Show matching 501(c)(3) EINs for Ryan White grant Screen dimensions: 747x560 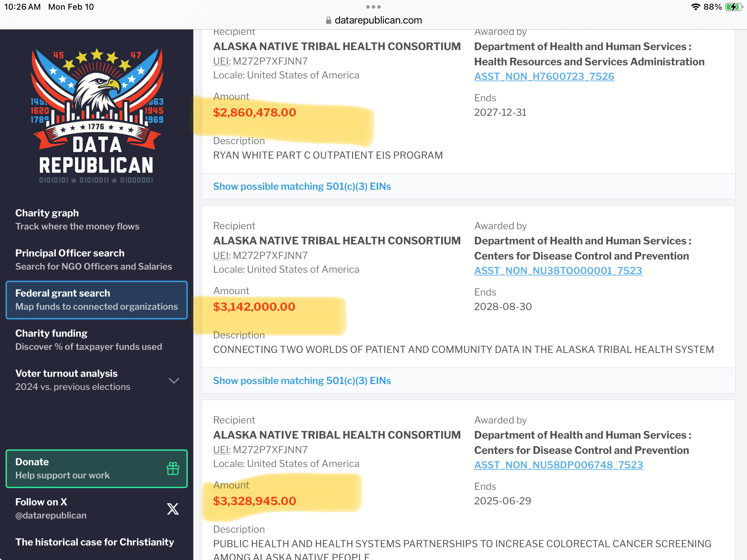[302, 186]
